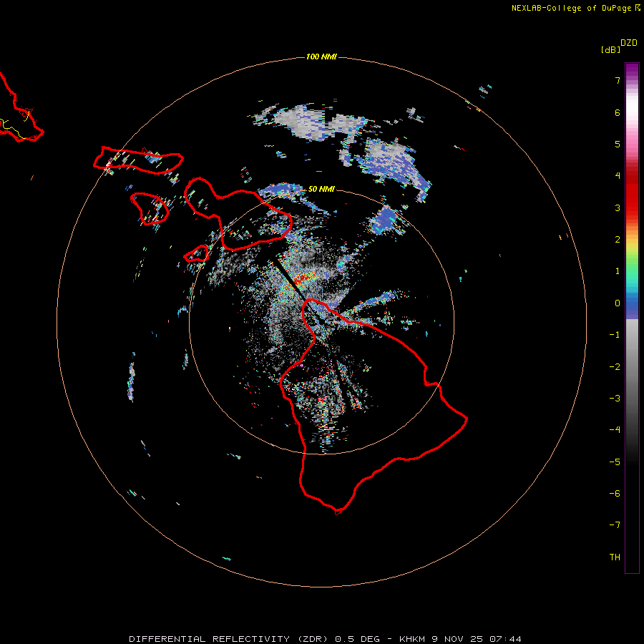Click the scale value 0
The width and height of the screenshot is (644, 644).
[618, 303]
